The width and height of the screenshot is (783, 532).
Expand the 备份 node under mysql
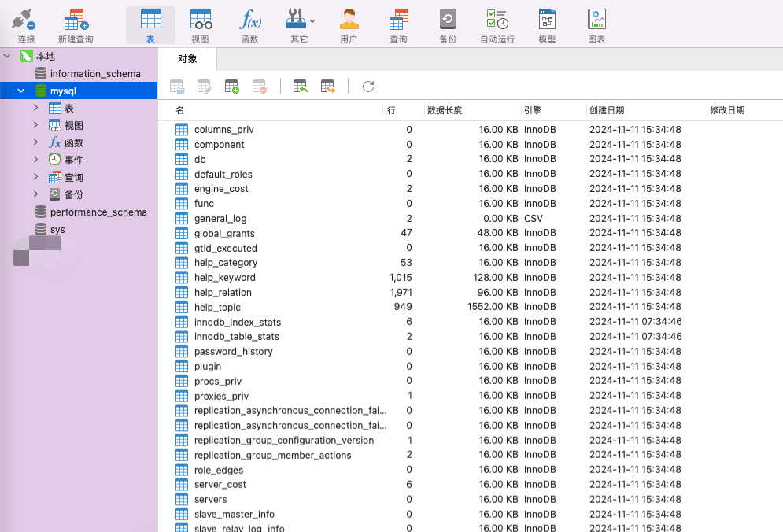[35, 194]
